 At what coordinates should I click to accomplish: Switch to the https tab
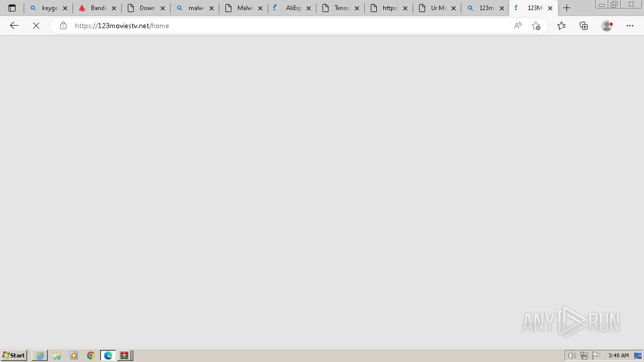[388, 8]
